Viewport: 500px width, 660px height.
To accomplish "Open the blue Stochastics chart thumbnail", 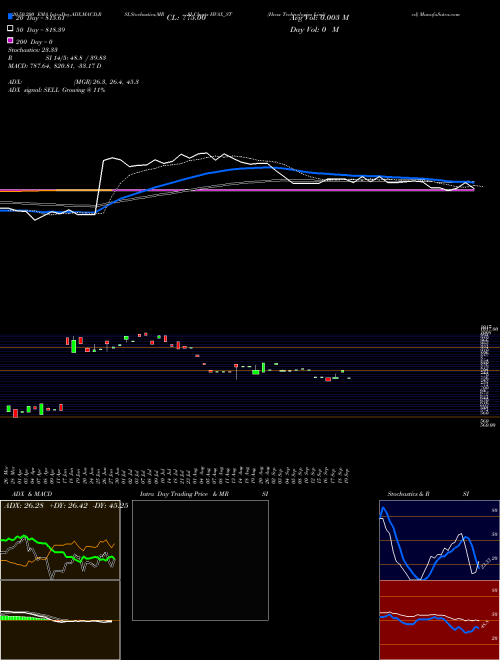I will (439, 540).
